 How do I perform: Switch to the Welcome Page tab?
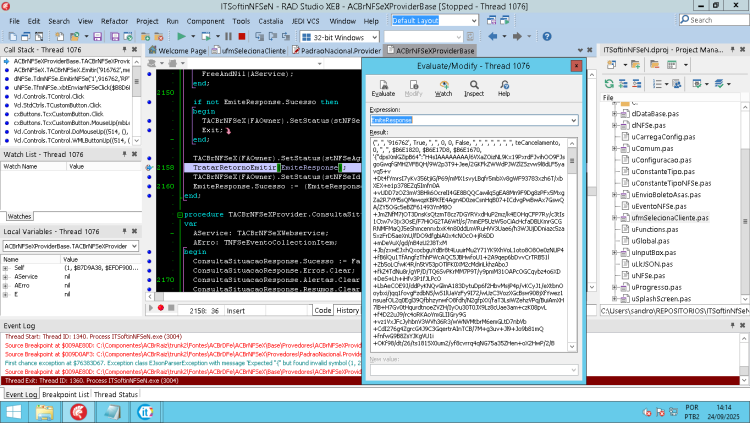[x=177, y=51]
